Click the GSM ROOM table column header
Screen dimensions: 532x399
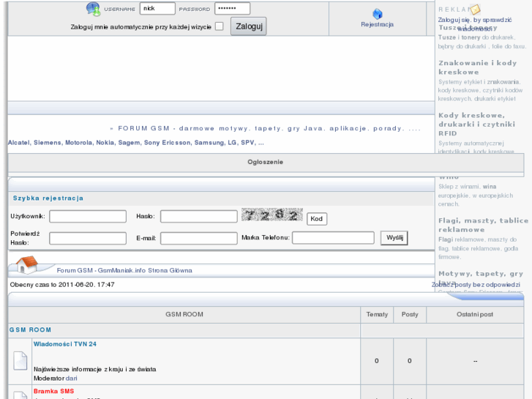point(184,315)
